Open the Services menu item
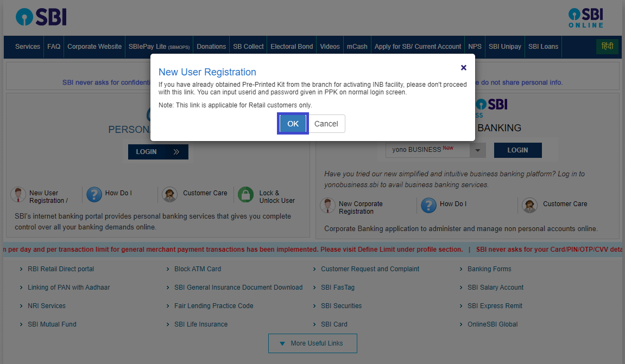The height and width of the screenshot is (364, 625). click(x=28, y=47)
